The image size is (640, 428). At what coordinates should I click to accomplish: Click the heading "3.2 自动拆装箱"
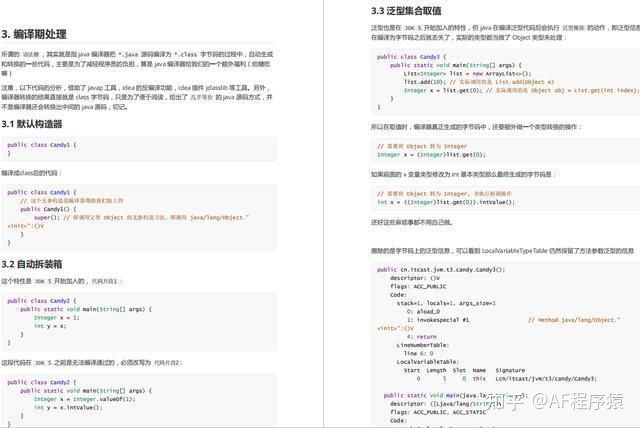tap(32, 264)
